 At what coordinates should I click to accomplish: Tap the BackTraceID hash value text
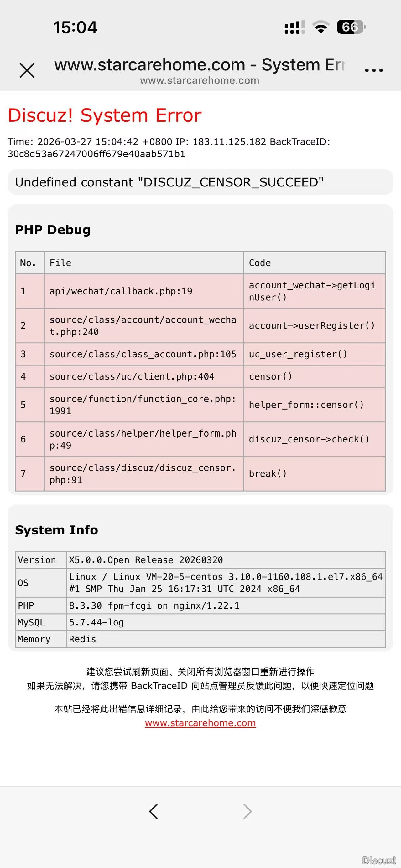[96, 154]
